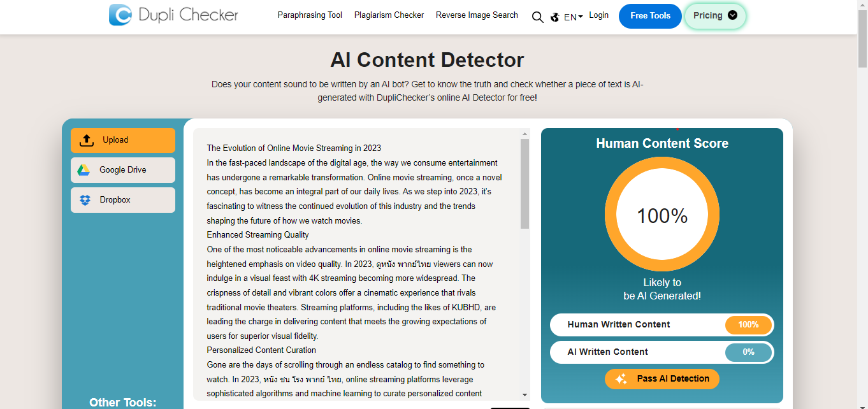Screen dimensions: 868x409
Task: Click the Dupli Checker brand name
Action: click(x=189, y=15)
